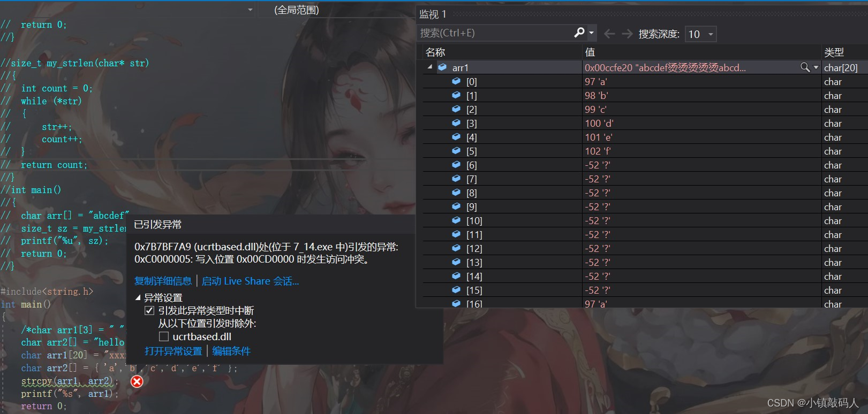
Task: Click the cube icon for element [14]
Action: (x=456, y=275)
